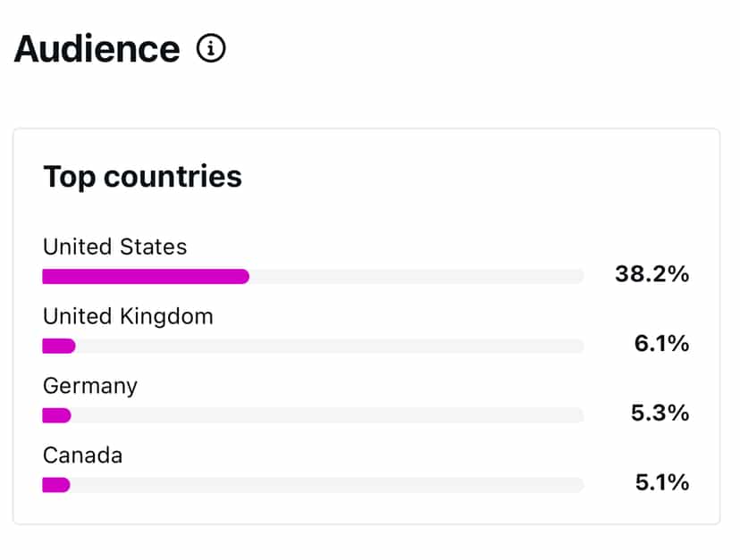Click the gray unfilled United States bar track
The height and width of the screenshot is (560, 740).
pos(416,277)
